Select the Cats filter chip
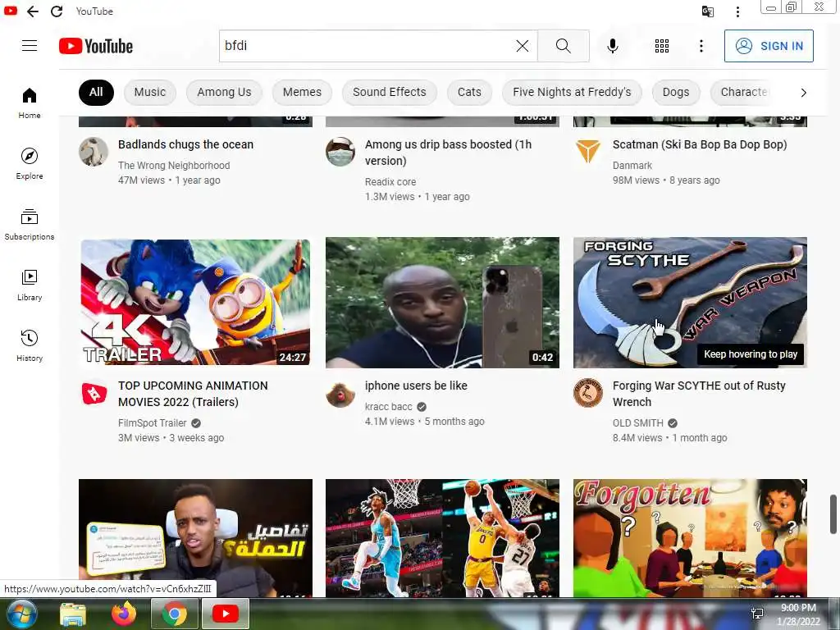The height and width of the screenshot is (630, 840). point(469,92)
